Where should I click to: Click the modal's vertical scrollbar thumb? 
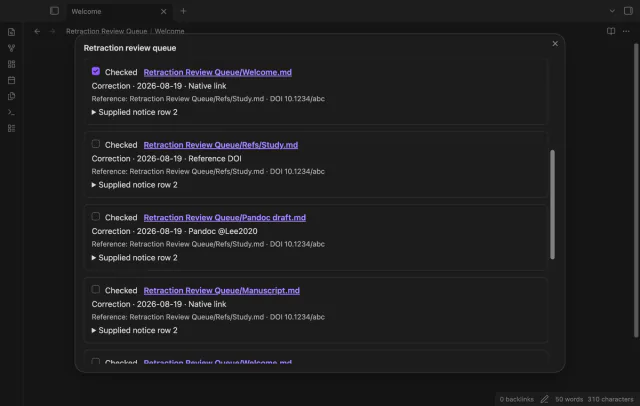pos(552,204)
